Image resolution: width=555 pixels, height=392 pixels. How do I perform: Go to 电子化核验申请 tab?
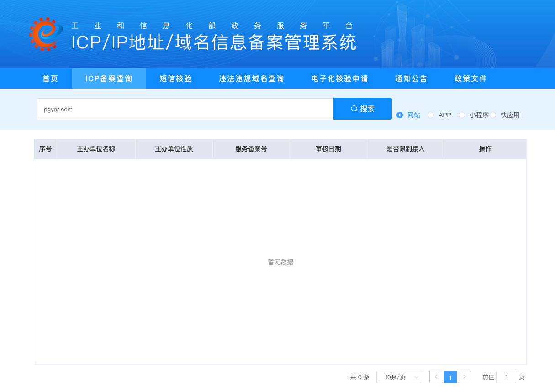339,78
